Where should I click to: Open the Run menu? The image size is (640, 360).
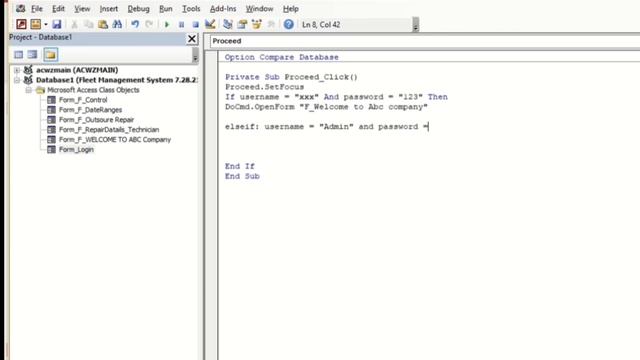[x=166, y=9]
